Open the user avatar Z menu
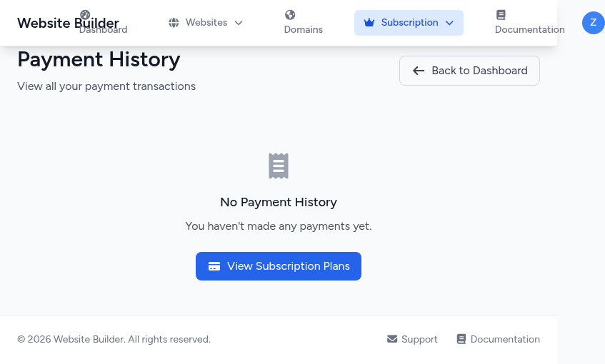 coord(593,23)
